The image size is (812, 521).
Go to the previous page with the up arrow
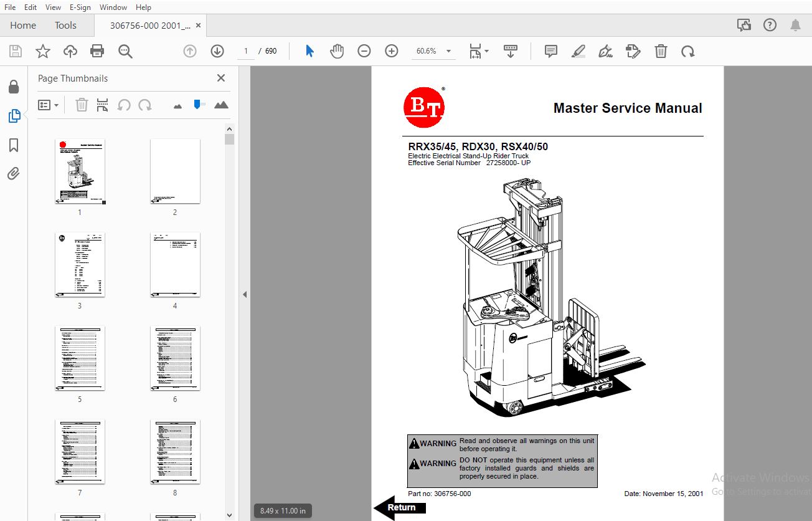[190, 51]
